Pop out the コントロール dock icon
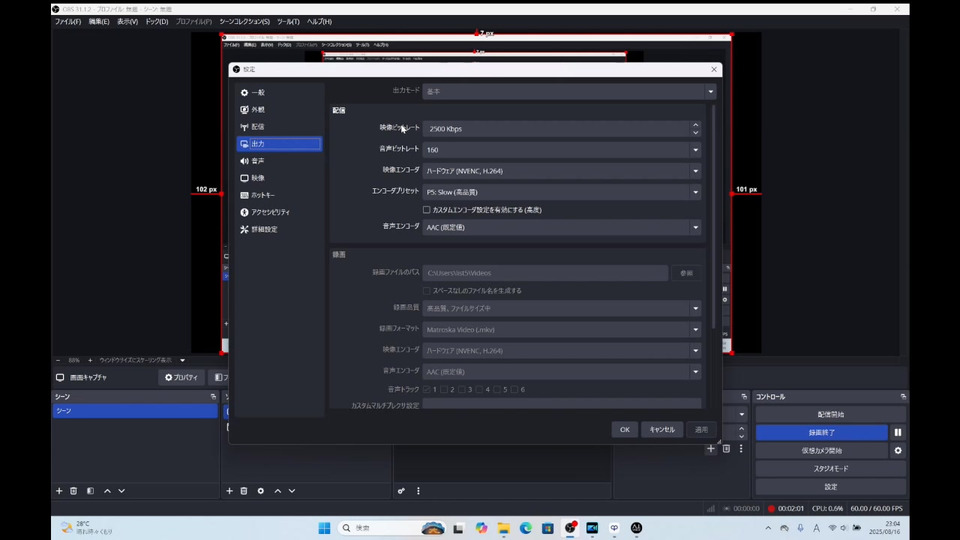 (x=903, y=397)
